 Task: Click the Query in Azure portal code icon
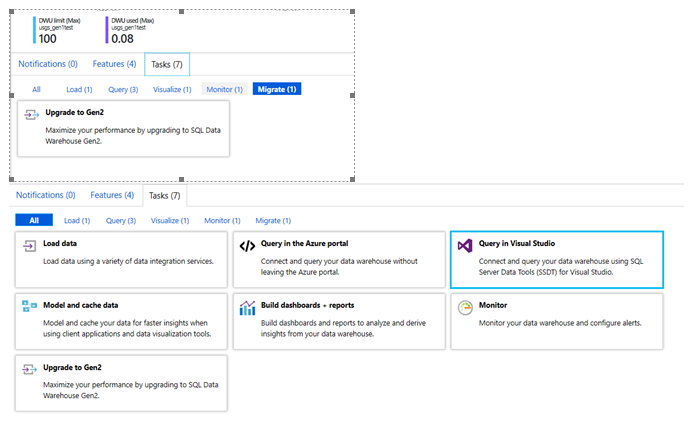click(x=247, y=246)
